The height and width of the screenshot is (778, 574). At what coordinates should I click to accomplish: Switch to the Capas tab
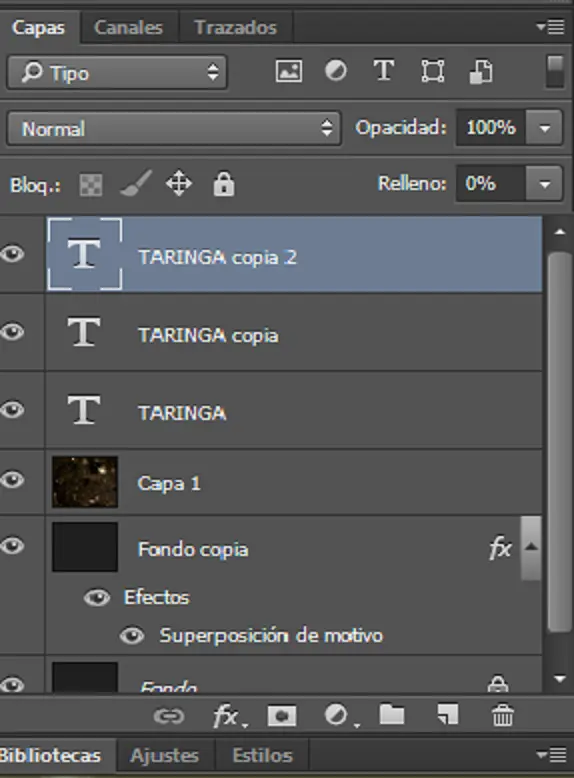39,27
